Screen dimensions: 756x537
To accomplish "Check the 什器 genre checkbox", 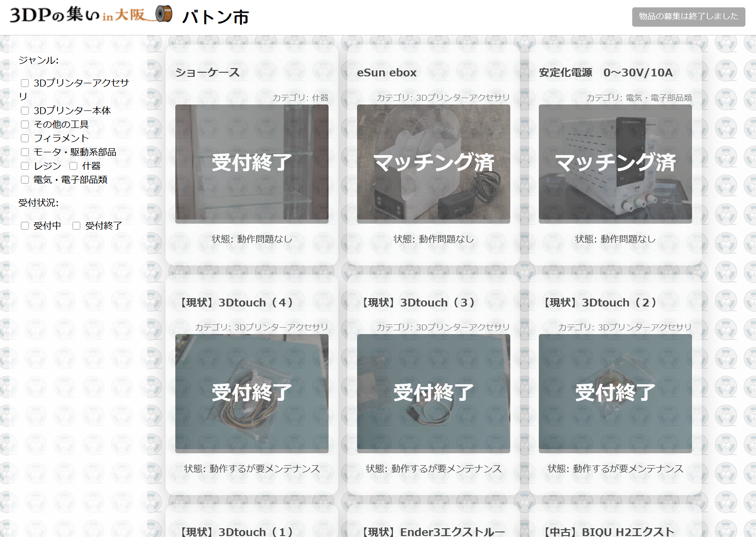I will click(x=74, y=166).
